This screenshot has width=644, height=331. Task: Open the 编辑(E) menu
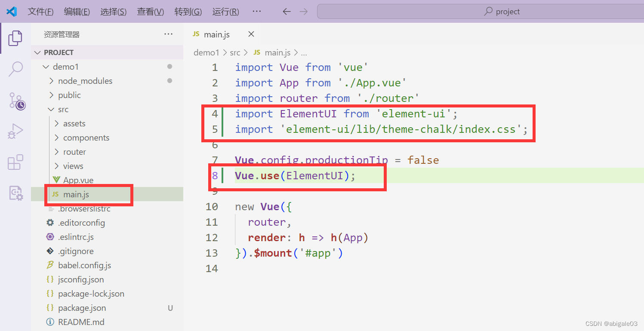pos(77,12)
